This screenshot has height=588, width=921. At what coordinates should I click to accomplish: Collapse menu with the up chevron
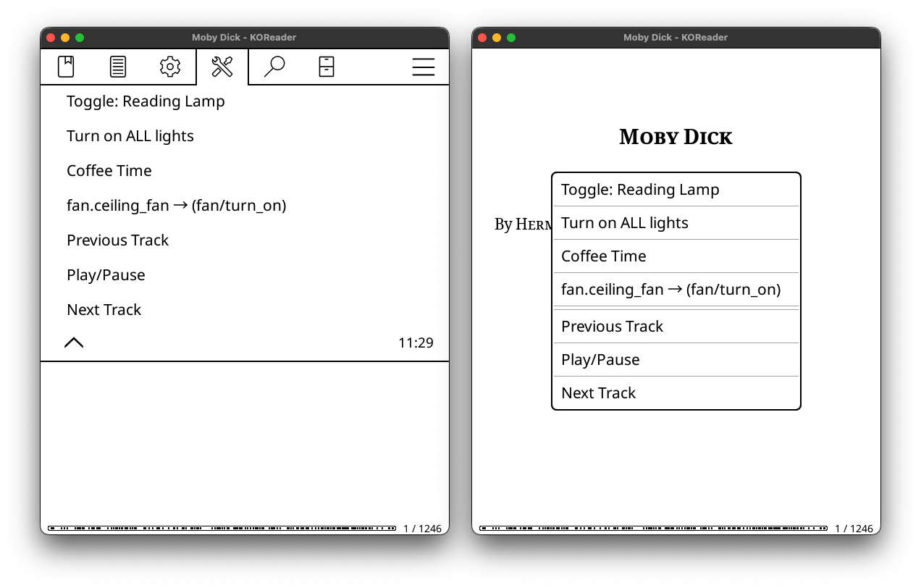(74, 343)
